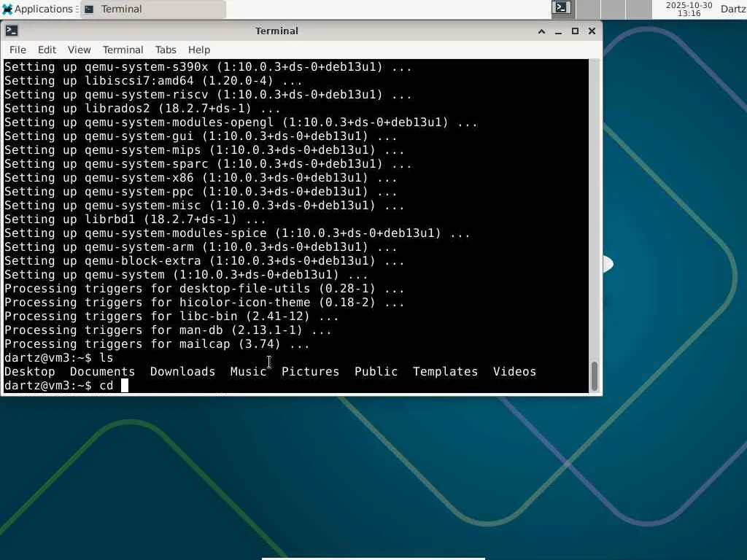This screenshot has width=747, height=560.
Task: Click the 'qemu-system-modules-spice' line
Action: tap(237, 233)
